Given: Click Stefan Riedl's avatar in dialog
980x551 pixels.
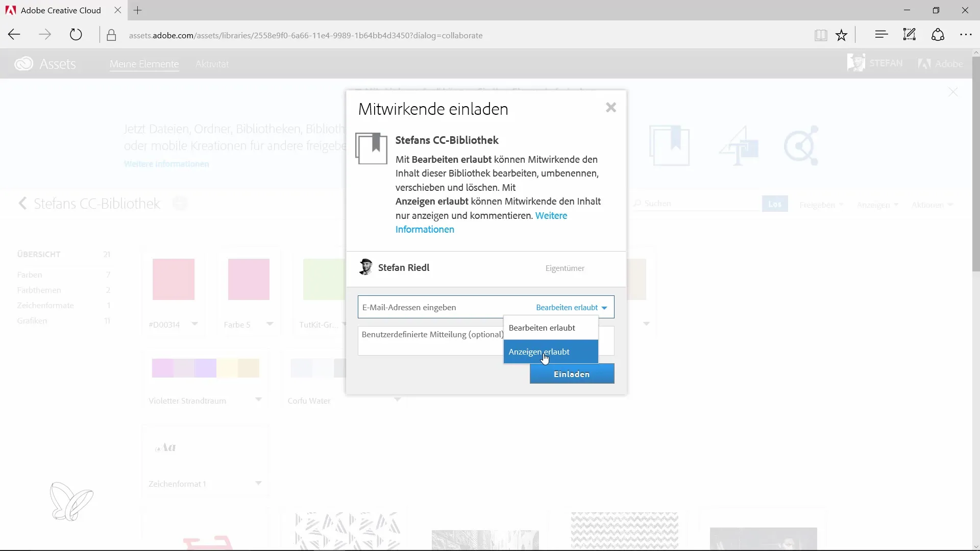Looking at the screenshot, I should click(365, 267).
